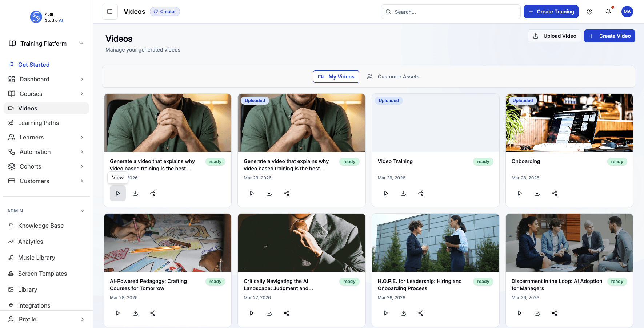644x328 pixels.
Task: Switch to the My Videos tab
Action: pos(336,77)
